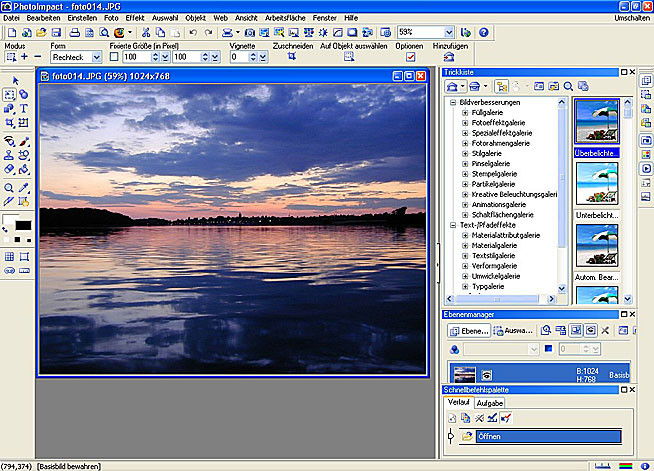Click the Cut scissors icon
The width and height of the screenshot is (654, 471).
pos(146,33)
